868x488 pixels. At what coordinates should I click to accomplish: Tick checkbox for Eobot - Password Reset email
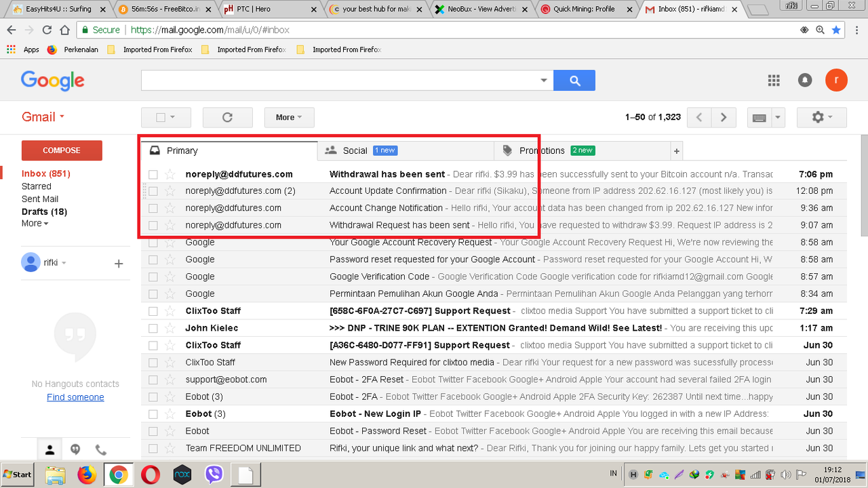(153, 431)
